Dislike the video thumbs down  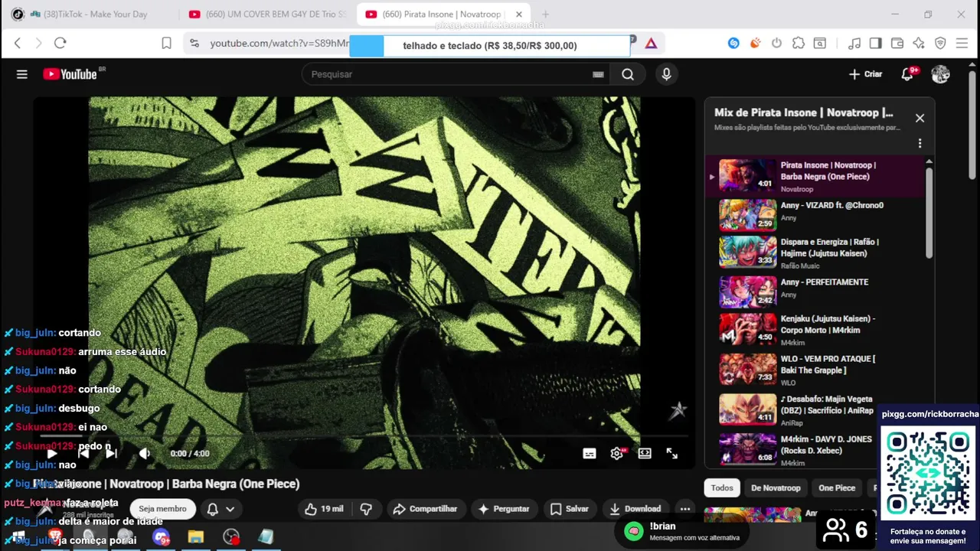tap(366, 509)
